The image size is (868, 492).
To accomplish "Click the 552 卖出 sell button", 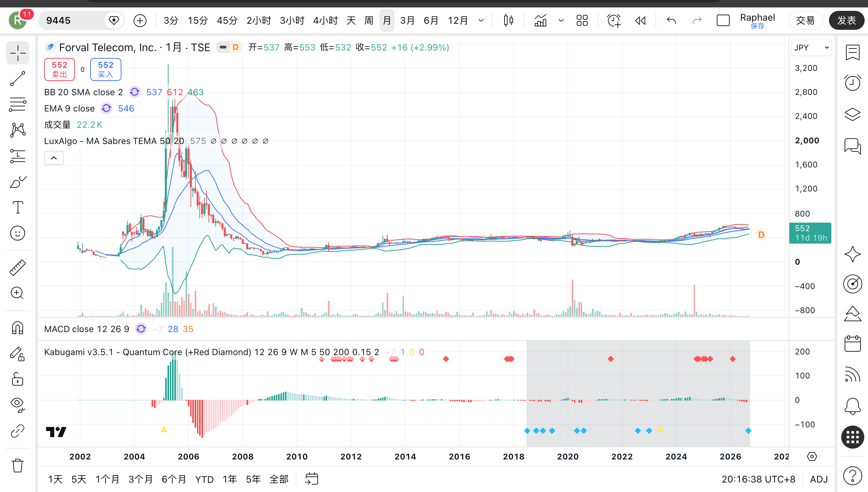I will [59, 69].
